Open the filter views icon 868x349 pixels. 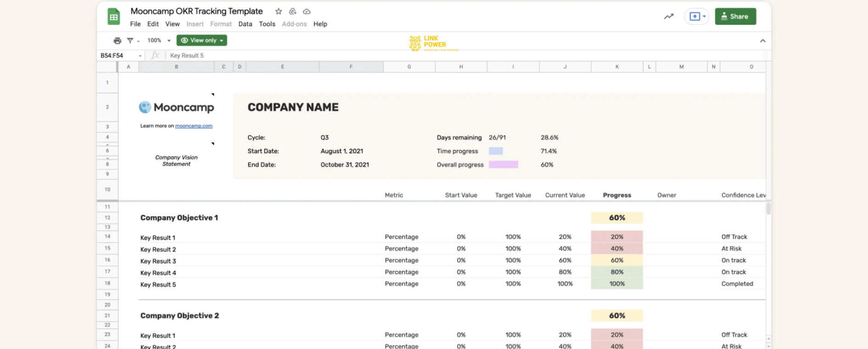[130, 40]
